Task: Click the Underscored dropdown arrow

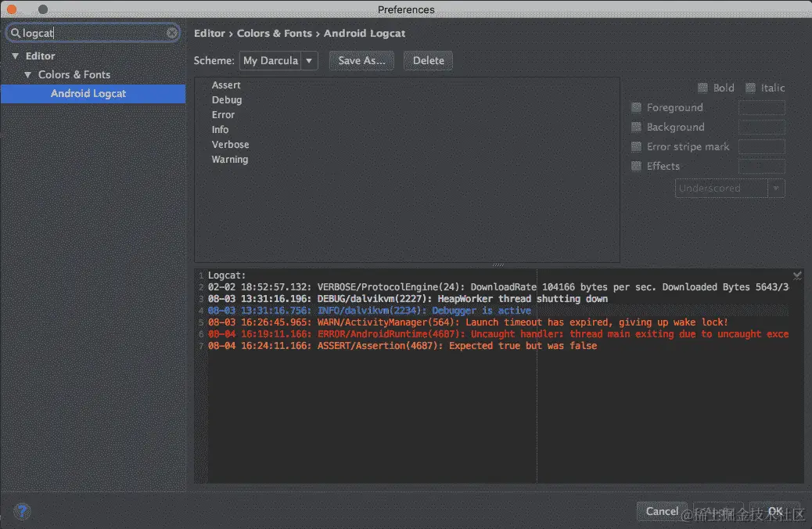Action: point(776,188)
